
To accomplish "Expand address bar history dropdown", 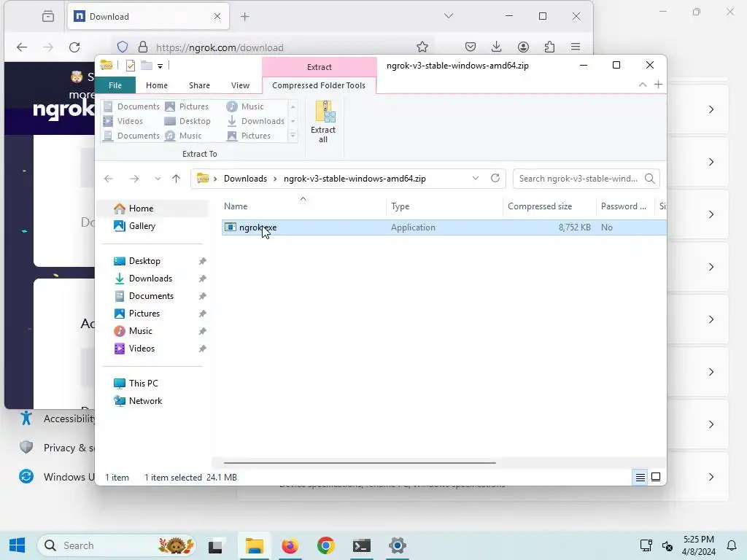I will 475,178.
